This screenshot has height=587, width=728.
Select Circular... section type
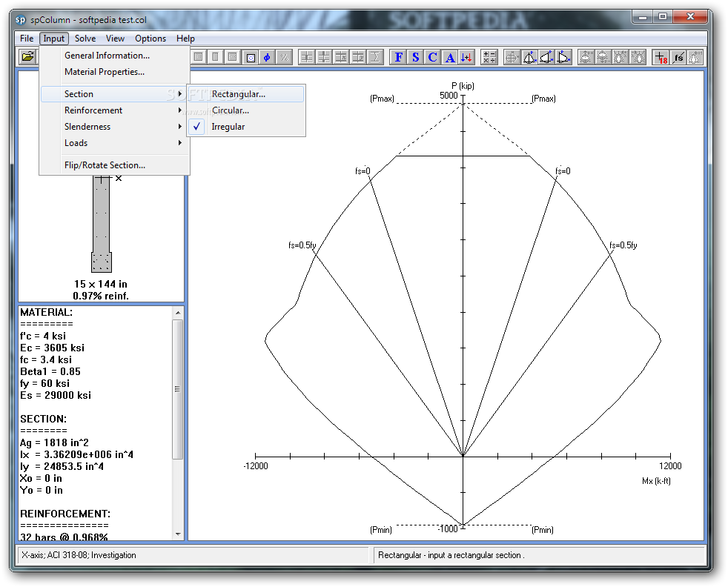click(246, 110)
